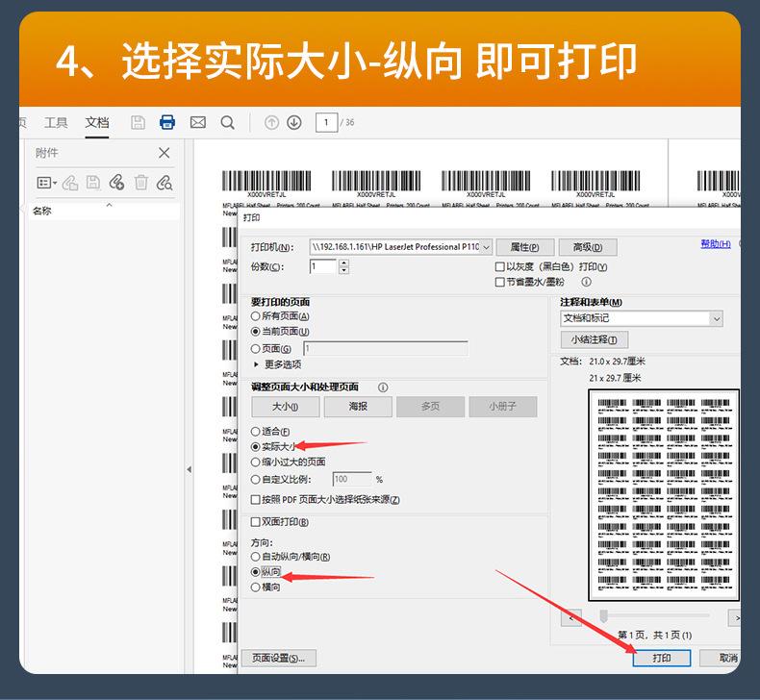Increase copies with the spinner arrows

[x=343, y=263]
